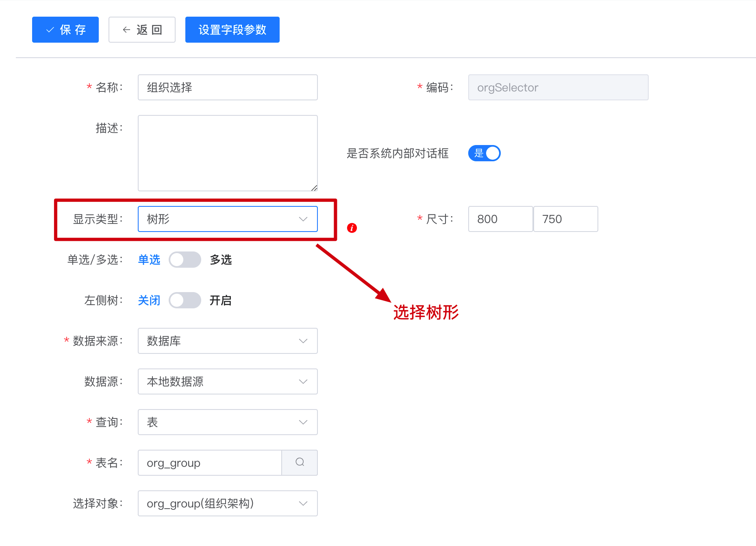
Task: Open the 选择对象 dropdown org_group(组织架构)
Action: click(228, 503)
